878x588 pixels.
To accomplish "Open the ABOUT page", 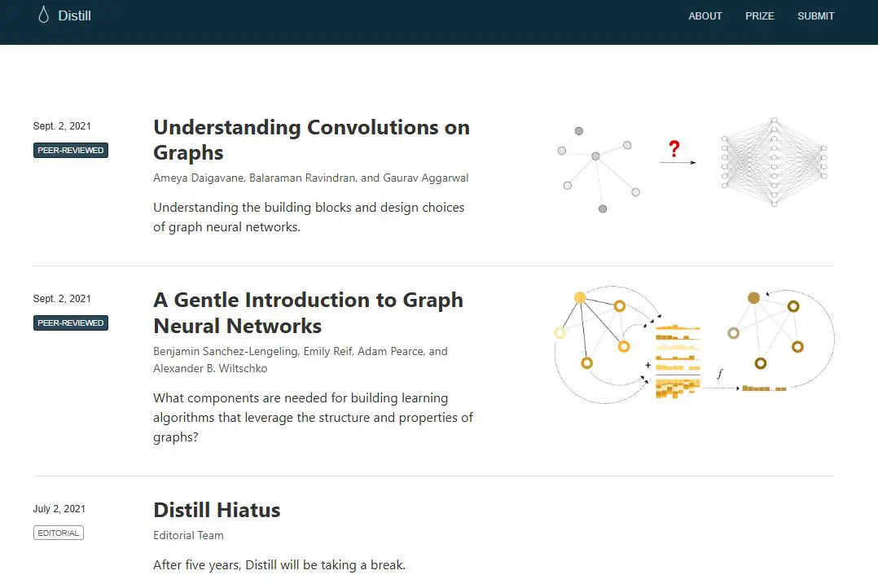I will coord(705,15).
